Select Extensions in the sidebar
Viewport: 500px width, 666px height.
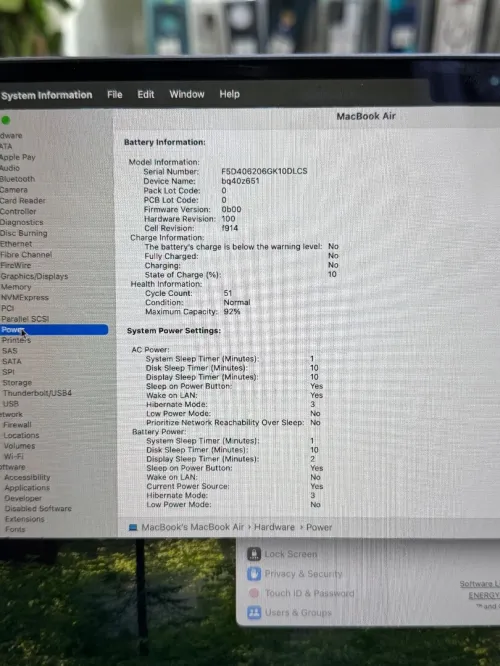pyautogui.click(x=25, y=519)
